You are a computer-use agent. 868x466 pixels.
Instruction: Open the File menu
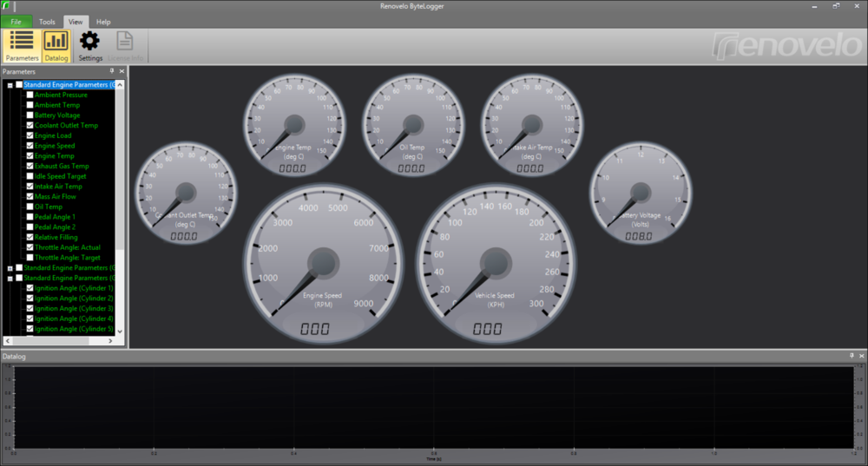pos(16,22)
